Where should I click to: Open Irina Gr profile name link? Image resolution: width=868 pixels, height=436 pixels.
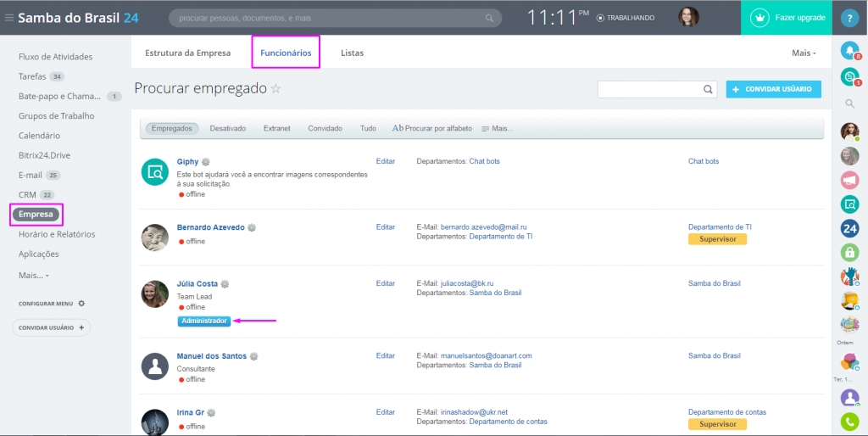[191, 413]
